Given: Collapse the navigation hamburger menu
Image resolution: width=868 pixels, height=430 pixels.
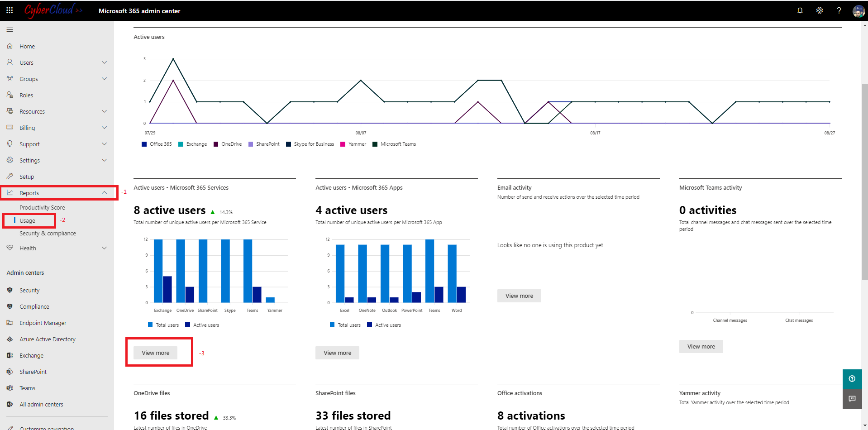Looking at the screenshot, I should (x=10, y=30).
